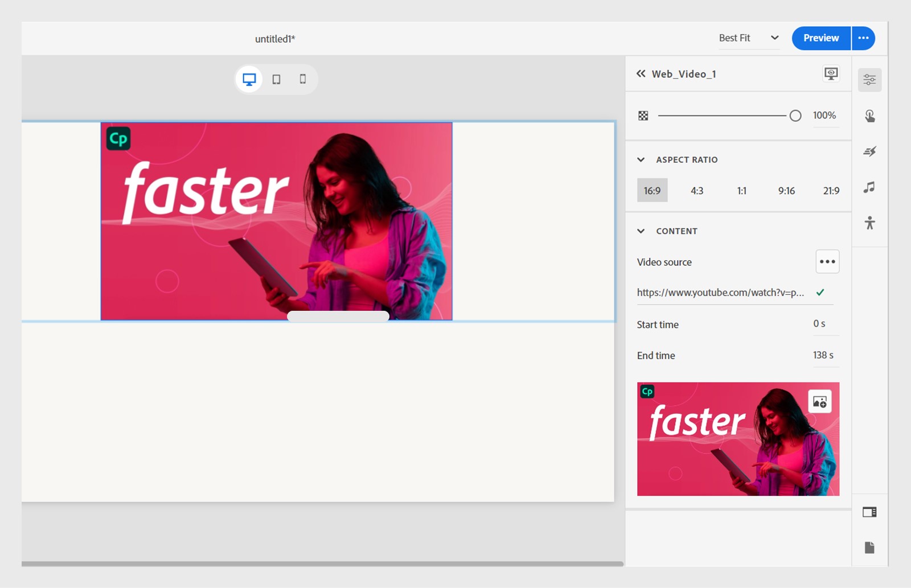Image resolution: width=911 pixels, height=588 pixels.
Task: Open the Audio panel in the sidebar
Action: click(x=869, y=187)
